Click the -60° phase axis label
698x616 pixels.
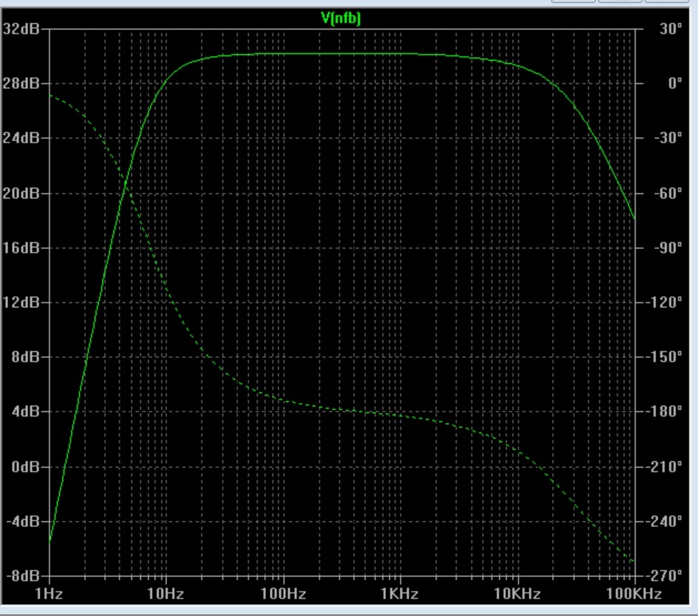(x=668, y=193)
